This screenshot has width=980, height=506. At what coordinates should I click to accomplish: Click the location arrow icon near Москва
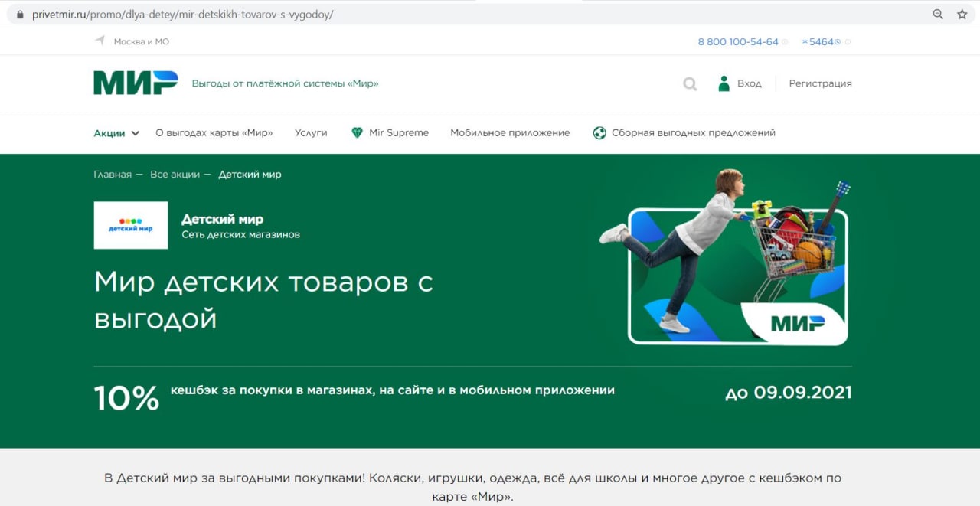pyautogui.click(x=100, y=41)
